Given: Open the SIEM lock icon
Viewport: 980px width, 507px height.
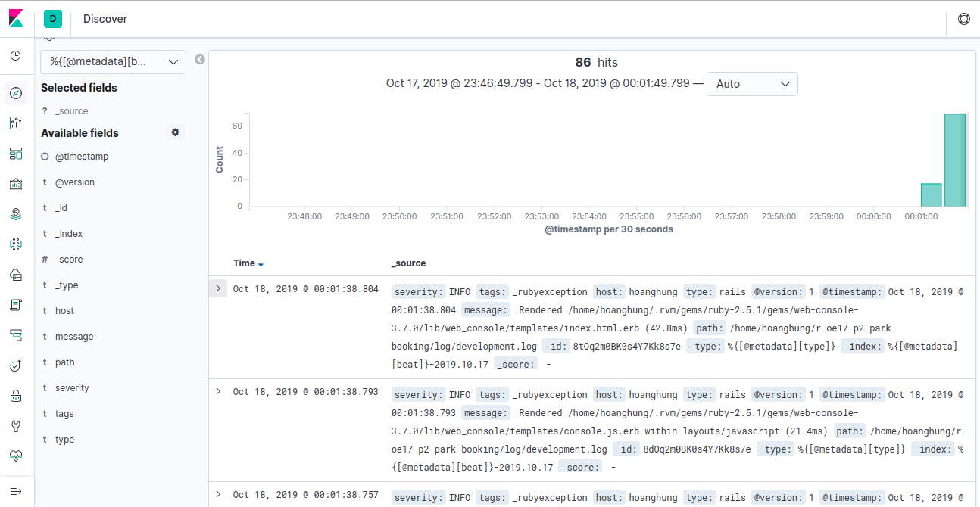Looking at the screenshot, I should pos(16,396).
